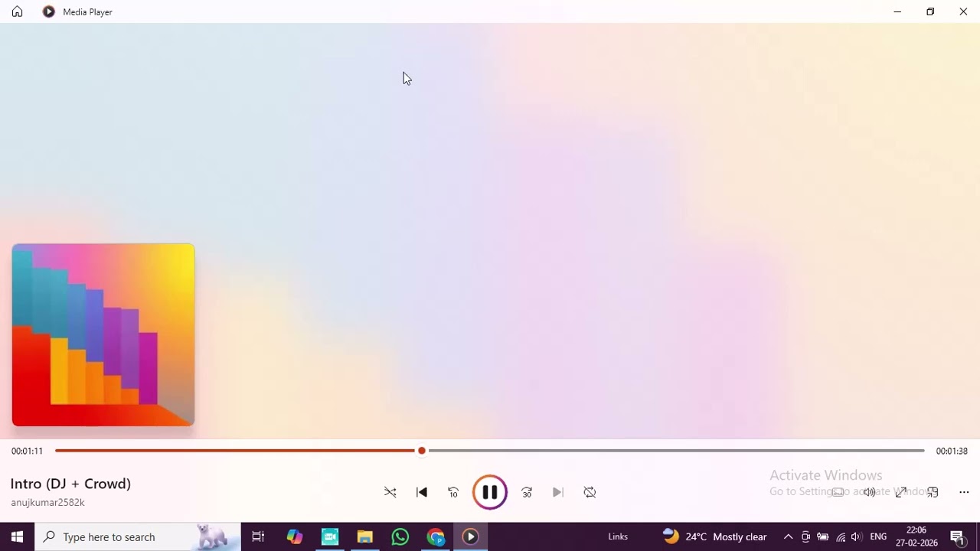The height and width of the screenshot is (551, 980).
Task: Open more options ellipsis menu
Action: click(x=964, y=492)
